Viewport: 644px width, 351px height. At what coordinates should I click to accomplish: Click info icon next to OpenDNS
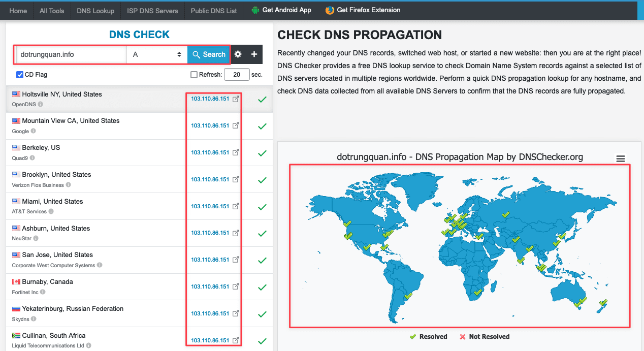(40, 104)
